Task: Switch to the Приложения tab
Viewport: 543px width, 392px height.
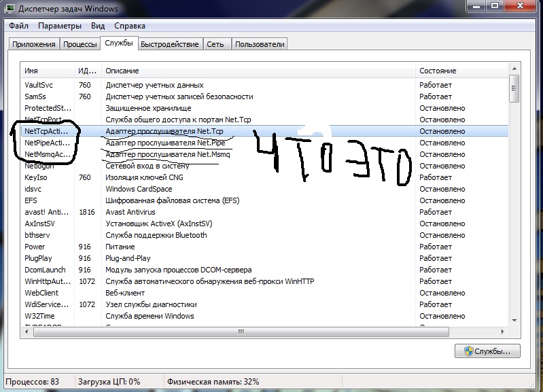Action: pos(34,44)
